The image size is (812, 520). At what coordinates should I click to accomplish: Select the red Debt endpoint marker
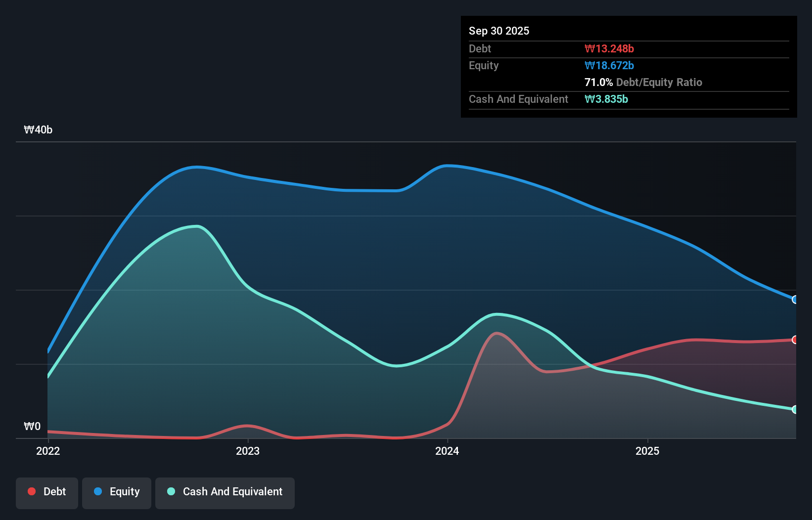coord(795,340)
